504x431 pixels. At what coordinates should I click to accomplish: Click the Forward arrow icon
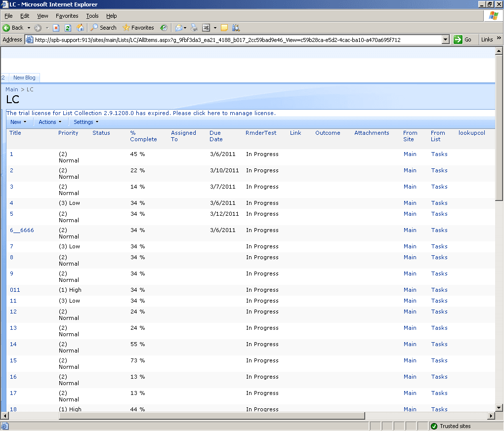38,28
